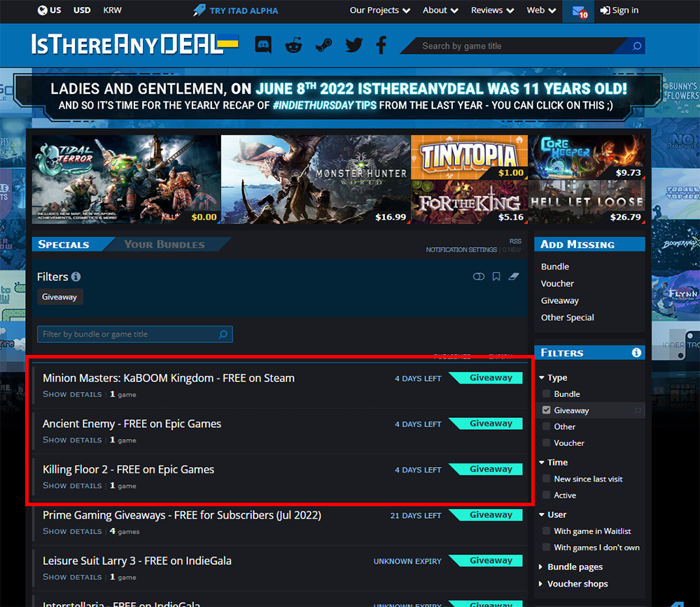Open the Core Keeper $9.73 banner
The width and height of the screenshot is (700, 607).
(x=587, y=158)
